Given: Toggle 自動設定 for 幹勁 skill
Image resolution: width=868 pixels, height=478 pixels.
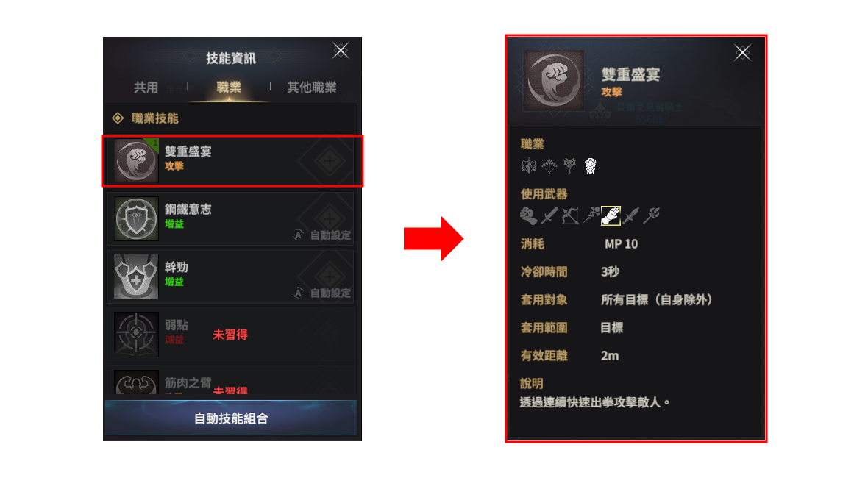Looking at the screenshot, I should click(321, 293).
